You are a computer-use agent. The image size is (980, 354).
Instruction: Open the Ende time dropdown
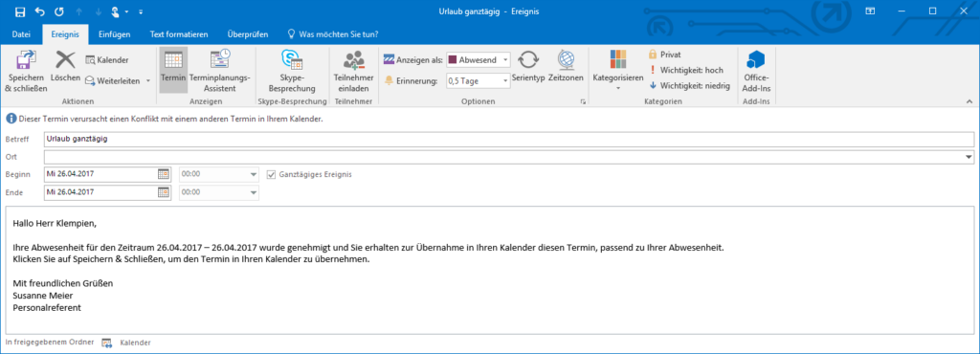(x=254, y=193)
